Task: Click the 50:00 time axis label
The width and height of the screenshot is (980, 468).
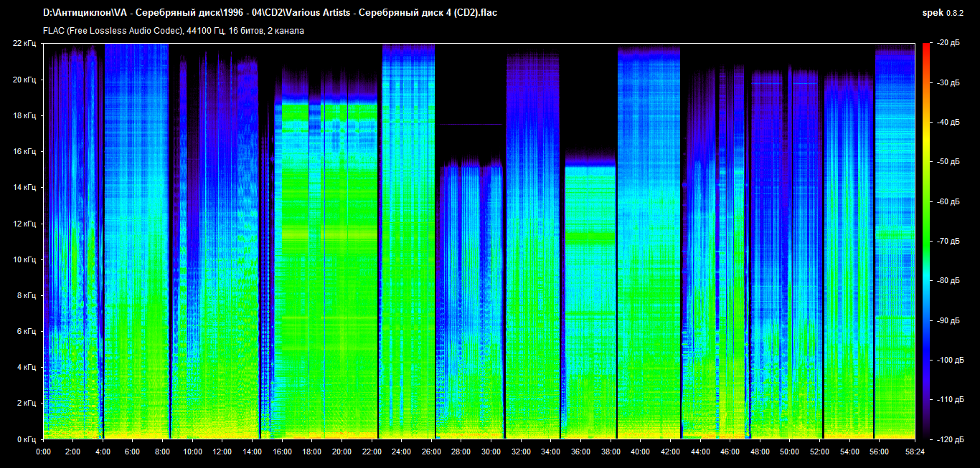Action: 790,452
